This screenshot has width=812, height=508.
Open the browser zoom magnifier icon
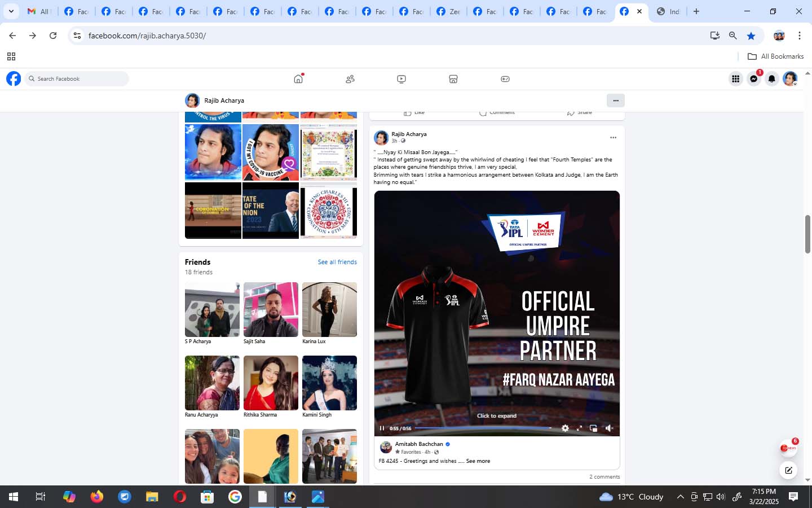pos(733,36)
